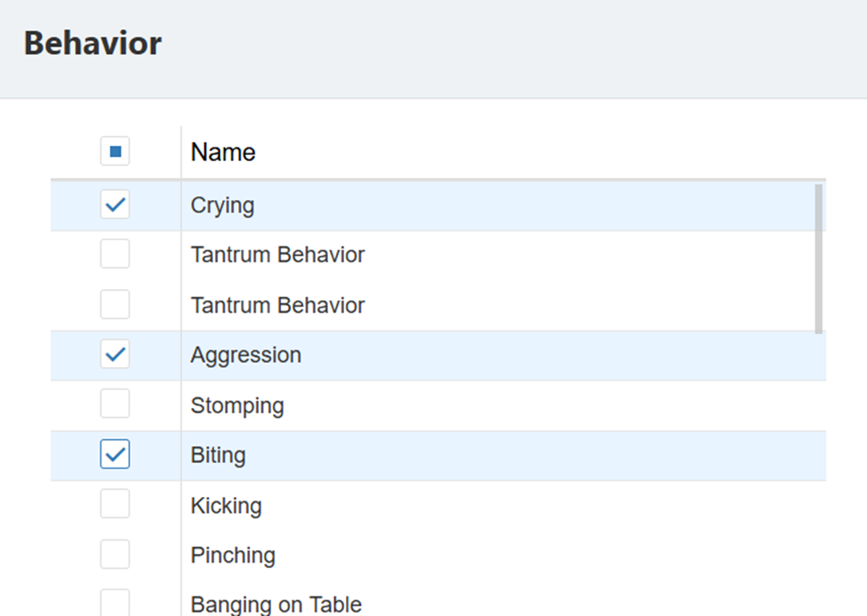The height and width of the screenshot is (616, 867).
Task: Choose the Biting row name
Action: point(218,456)
